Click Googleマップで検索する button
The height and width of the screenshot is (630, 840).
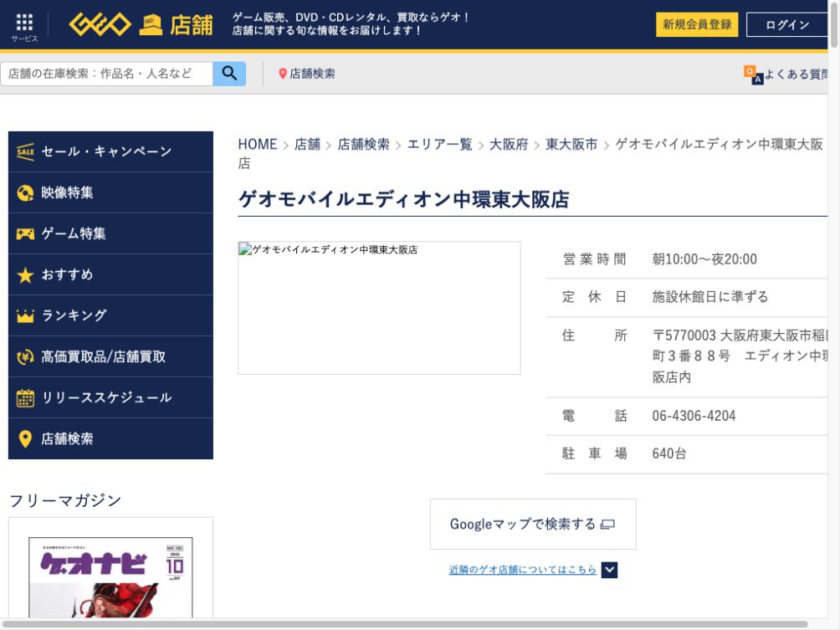tap(533, 524)
